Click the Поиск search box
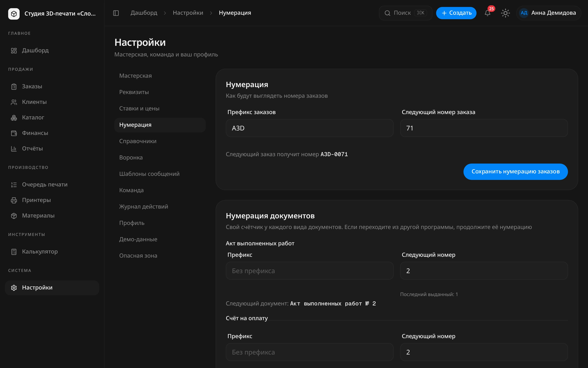Screen dimensions: 588x368 point(405,13)
